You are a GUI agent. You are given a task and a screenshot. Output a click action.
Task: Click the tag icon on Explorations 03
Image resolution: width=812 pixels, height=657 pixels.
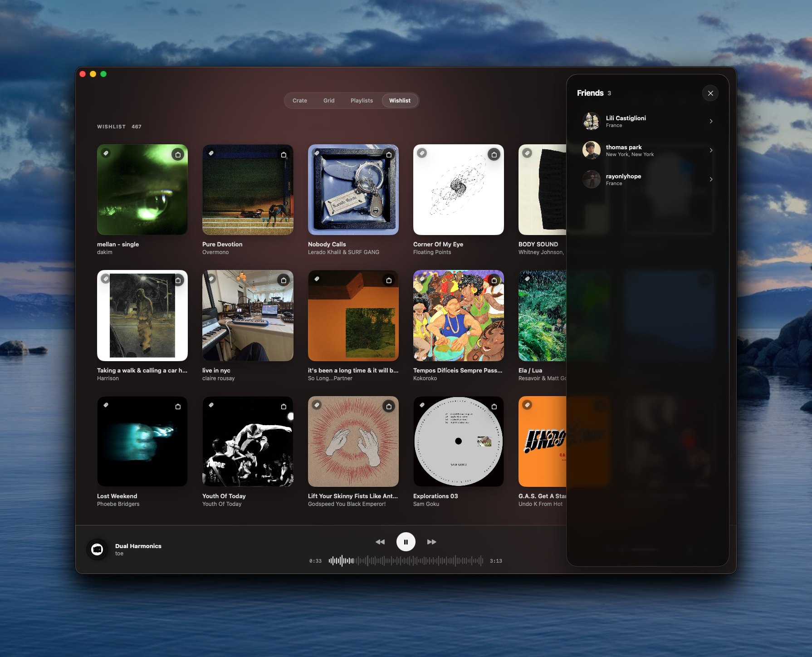click(x=422, y=405)
